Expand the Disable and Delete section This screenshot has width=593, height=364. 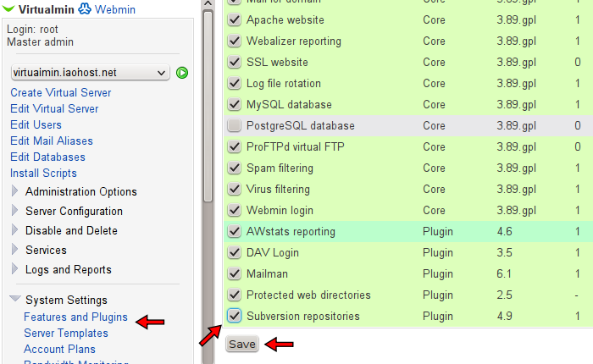[x=14, y=230]
